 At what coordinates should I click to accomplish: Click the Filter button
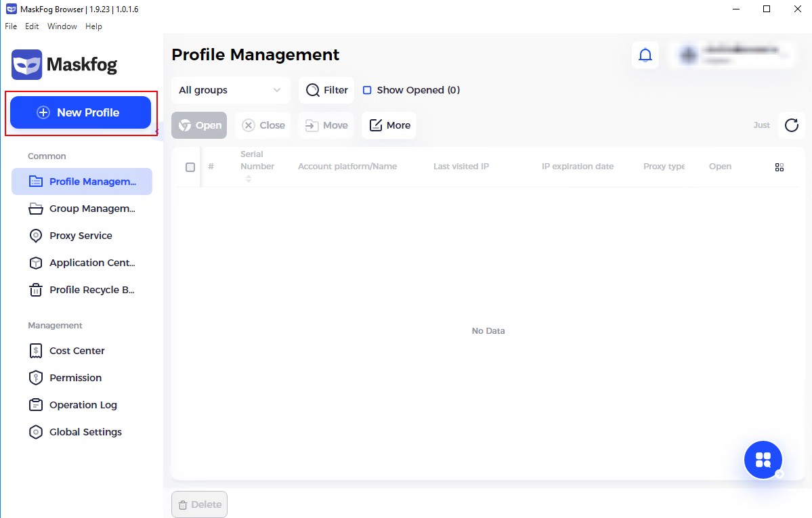pyautogui.click(x=327, y=90)
